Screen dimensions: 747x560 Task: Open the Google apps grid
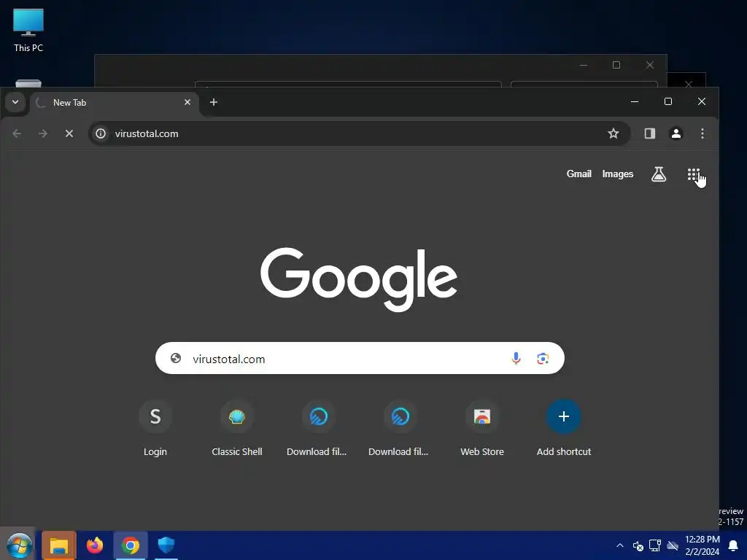(693, 174)
